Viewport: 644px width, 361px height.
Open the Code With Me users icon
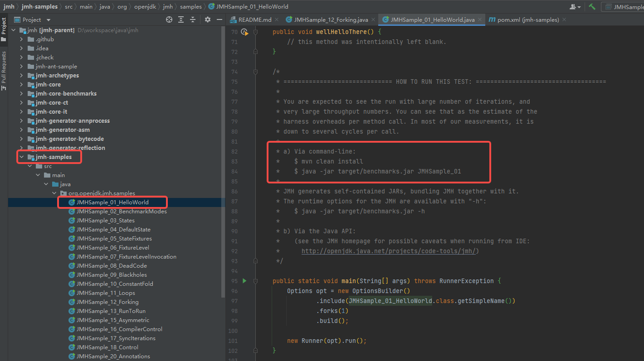576,7
